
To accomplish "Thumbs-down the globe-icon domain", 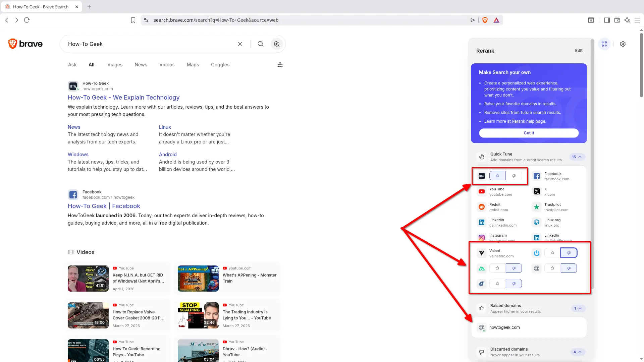I will [x=569, y=268].
